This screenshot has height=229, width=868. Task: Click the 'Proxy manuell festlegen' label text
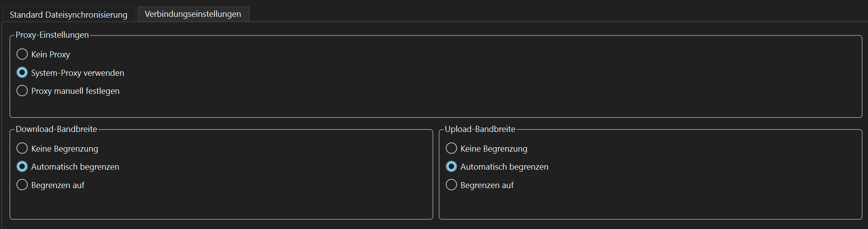75,91
